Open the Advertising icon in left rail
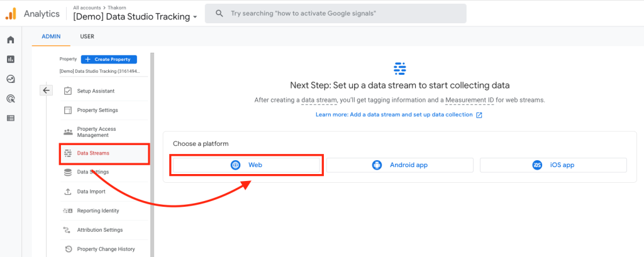The height and width of the screenshot is (257, 644). (11, 98)
